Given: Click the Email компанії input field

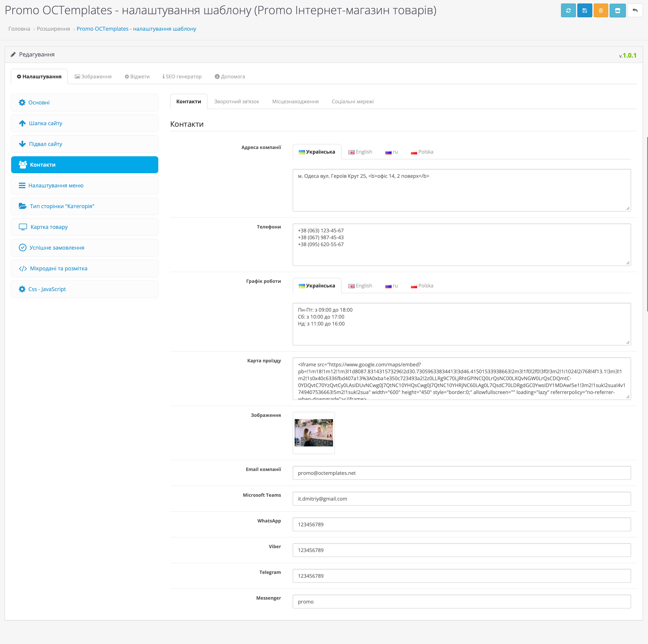Looking at the screenshot, I should 462,473.
